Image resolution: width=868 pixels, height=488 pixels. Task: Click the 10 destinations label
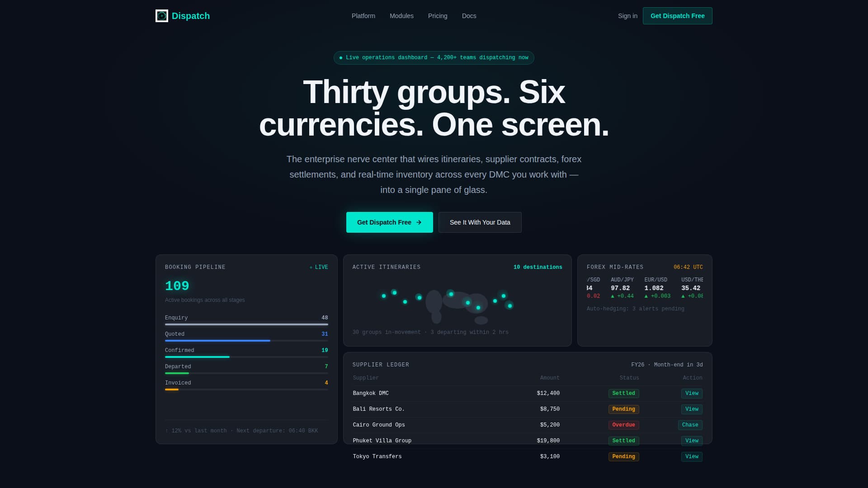pos(538,267)
